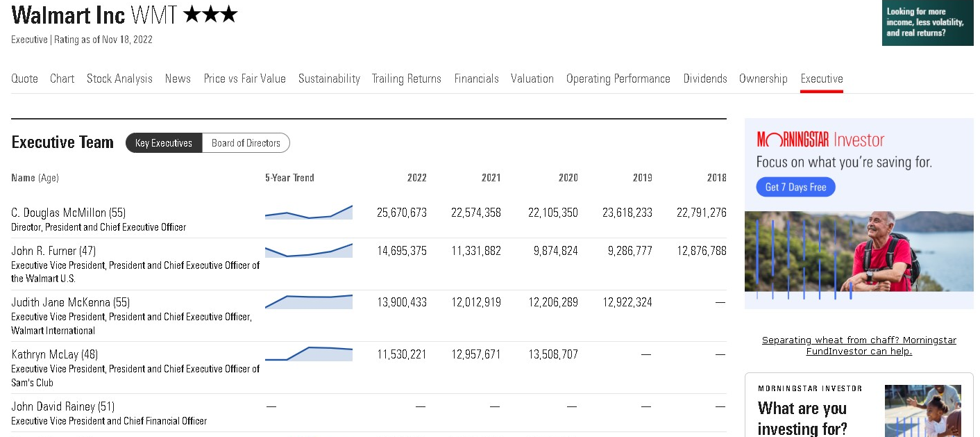Click John R. Furner's trend sparkline

[309, 251]
